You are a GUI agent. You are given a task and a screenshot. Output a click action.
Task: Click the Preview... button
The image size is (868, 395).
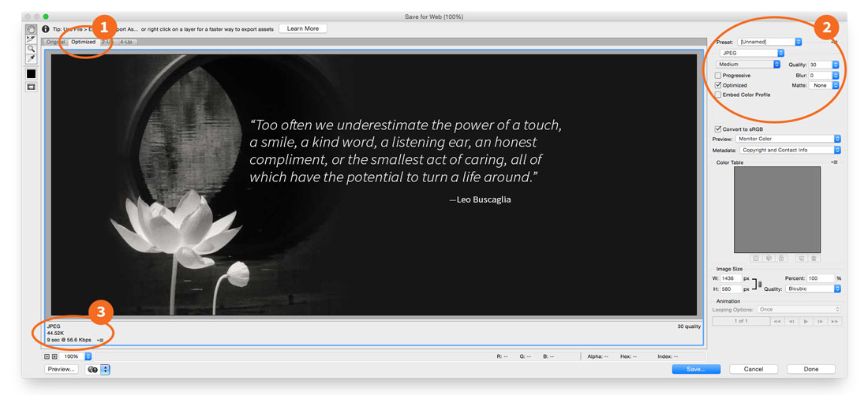pyautogui.click(x=61, y=370)
